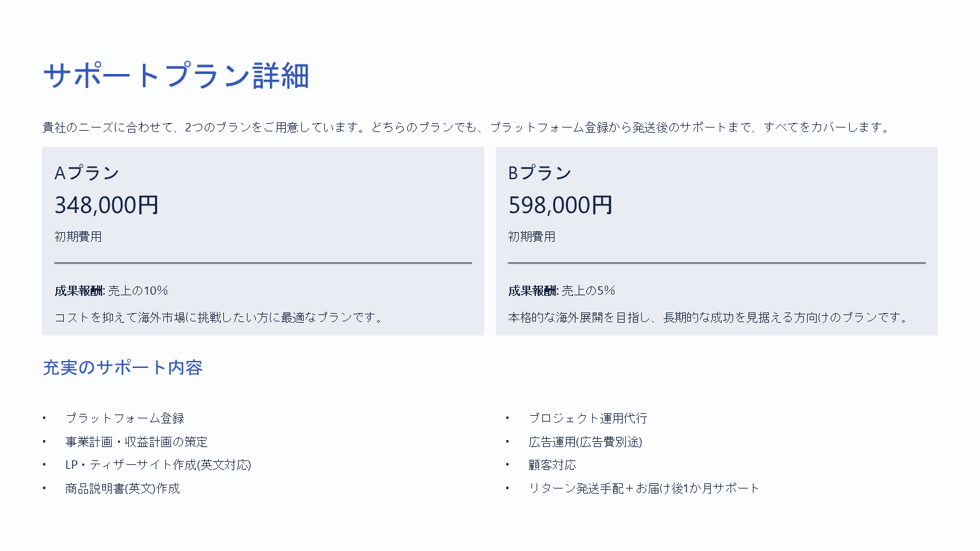Click the 成果報酬 売上の10% line
The width and height of the screenshot is (980, 551).
click(x=111, y=291)
